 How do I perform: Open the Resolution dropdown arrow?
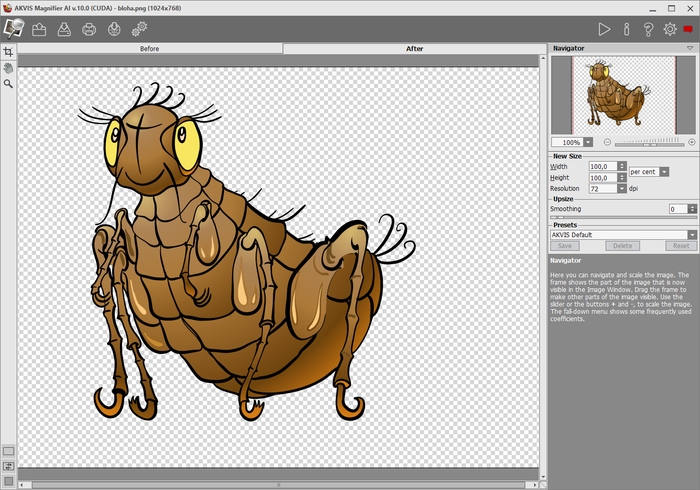coord(622,189)
